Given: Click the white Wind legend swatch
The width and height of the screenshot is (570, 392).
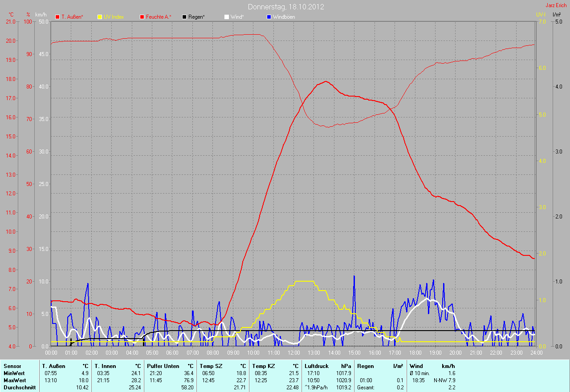Looking at the screenshot, I should tap(226, 17).
